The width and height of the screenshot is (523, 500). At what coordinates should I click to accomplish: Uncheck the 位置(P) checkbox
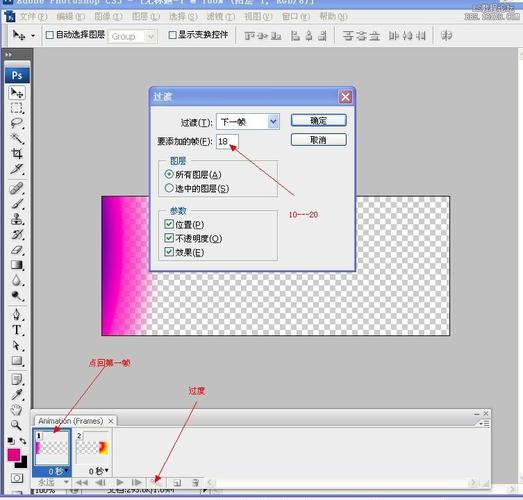tap(169, 224)
